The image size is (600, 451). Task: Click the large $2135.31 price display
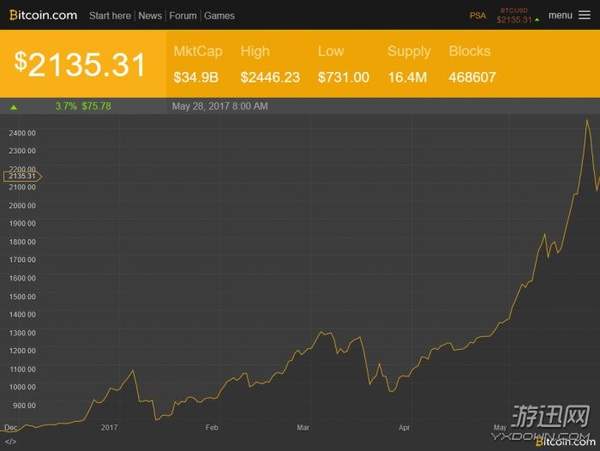click(80, 64)
